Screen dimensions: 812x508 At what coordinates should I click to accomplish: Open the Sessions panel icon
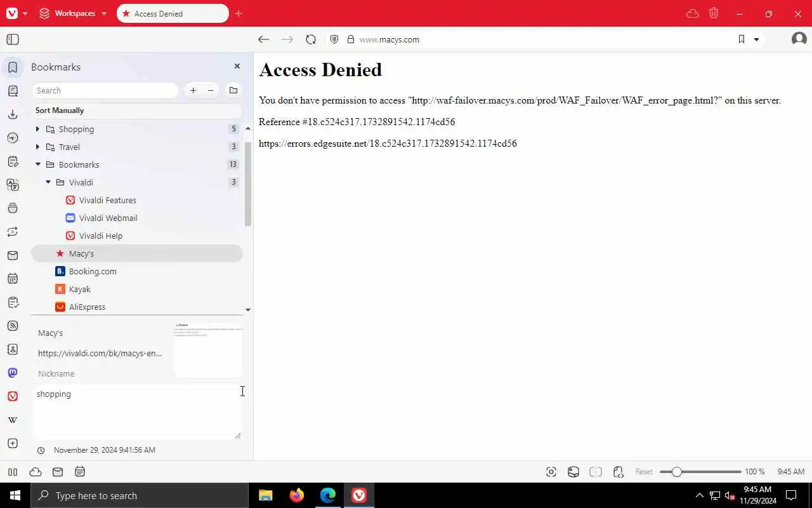(x=12, y=232)
